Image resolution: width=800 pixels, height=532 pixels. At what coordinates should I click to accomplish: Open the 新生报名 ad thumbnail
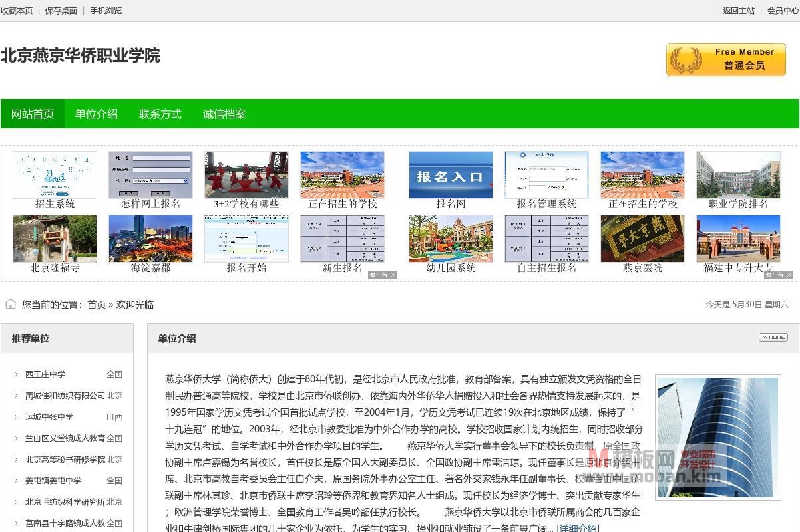[342, 239]
